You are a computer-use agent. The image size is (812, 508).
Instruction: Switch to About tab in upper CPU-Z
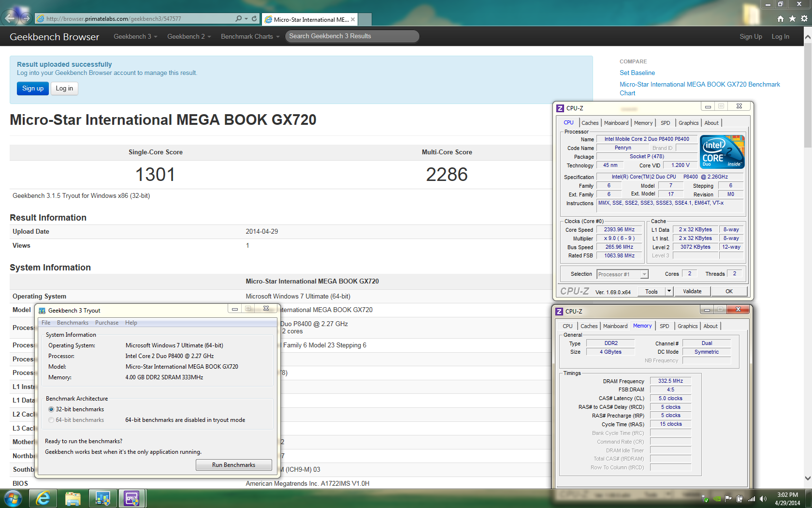click(711, 123)
